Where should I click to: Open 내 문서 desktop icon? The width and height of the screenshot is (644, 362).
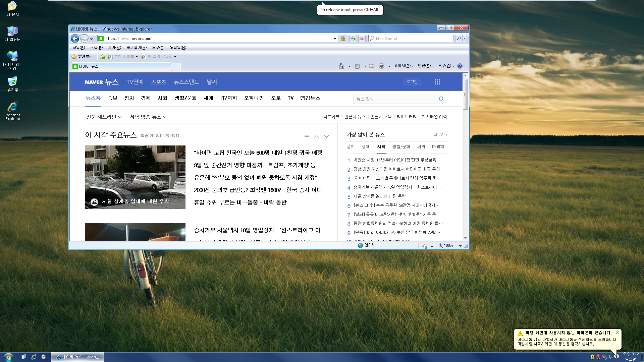point(13,9)
